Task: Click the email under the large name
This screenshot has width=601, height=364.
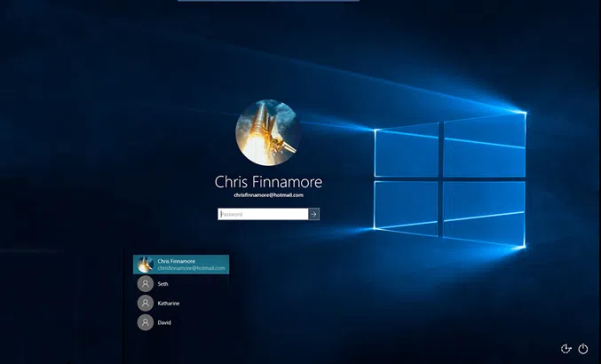Action: (268, 195)
